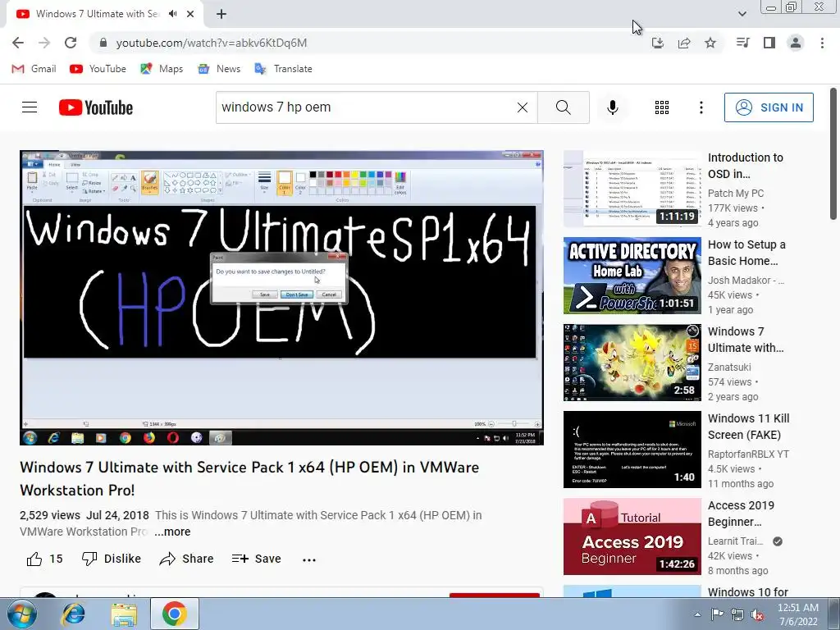Bookmark this tab with star icon
The image size is (840, 630).
710,43
